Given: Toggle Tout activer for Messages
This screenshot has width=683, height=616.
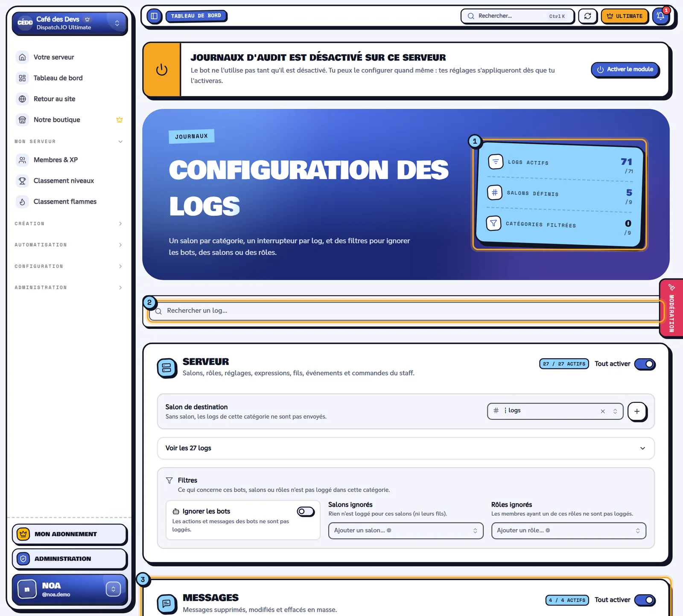Looking at the screenshot, I should (x=645, y=600).
